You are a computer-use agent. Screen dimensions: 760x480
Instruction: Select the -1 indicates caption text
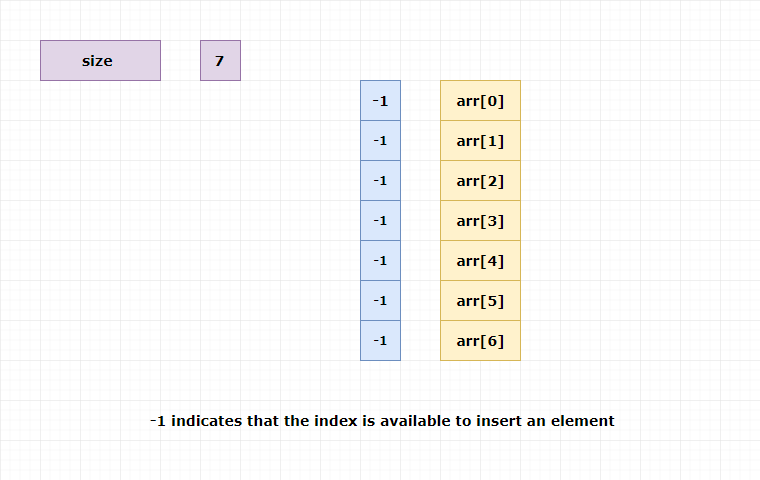point(382,421)
